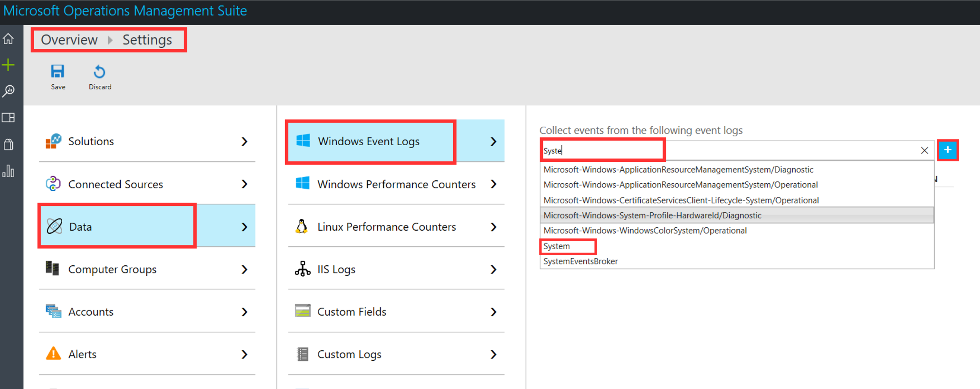Save the settings using the Save icon

pyautogui.click(x=58, y=72)
